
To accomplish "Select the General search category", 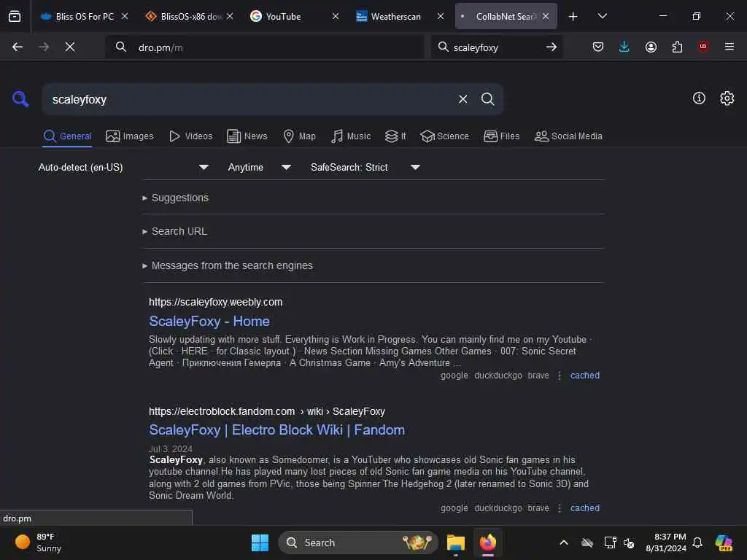I will [67, 136].
